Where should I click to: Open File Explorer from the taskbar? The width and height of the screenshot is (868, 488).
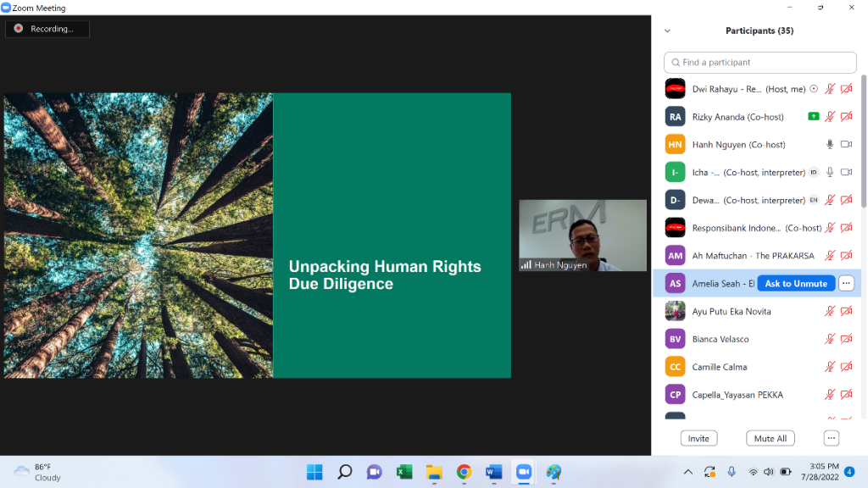[x=434, y=472]
